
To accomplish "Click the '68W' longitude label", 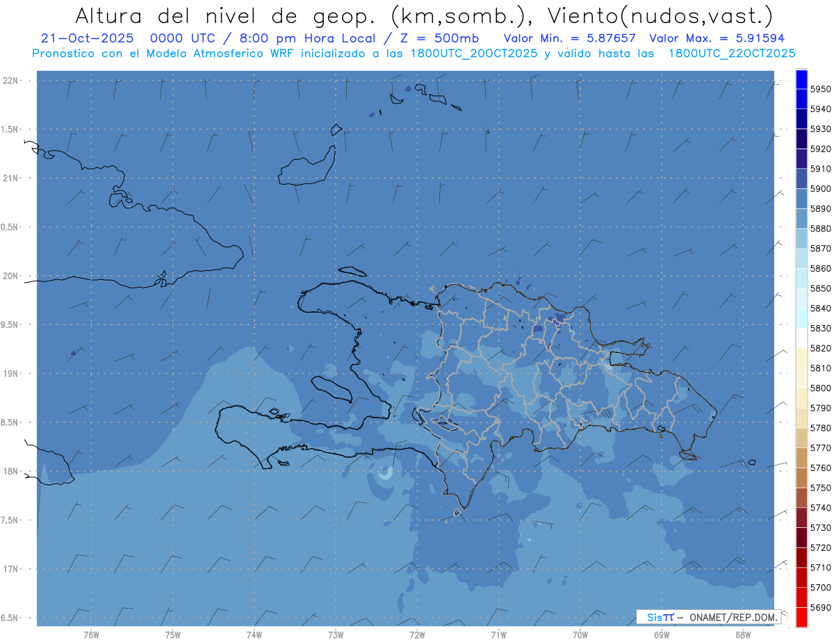I will pos(743,635).
